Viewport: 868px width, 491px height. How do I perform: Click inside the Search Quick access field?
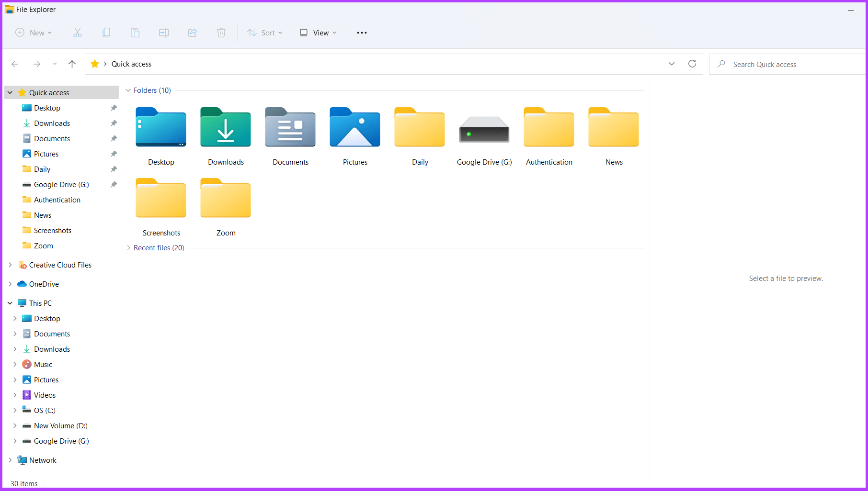pyautogui.click(x=786, y=64)
